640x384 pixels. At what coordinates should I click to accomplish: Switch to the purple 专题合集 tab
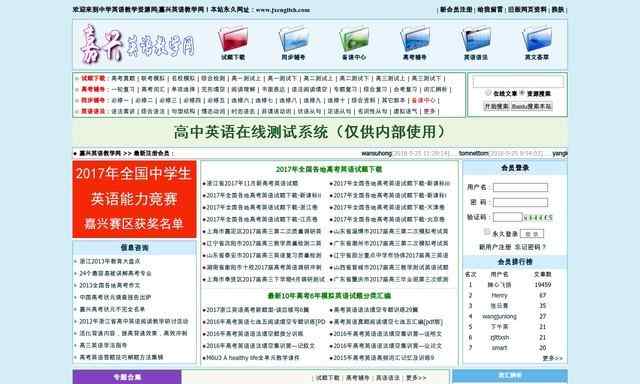coord(127,377)
